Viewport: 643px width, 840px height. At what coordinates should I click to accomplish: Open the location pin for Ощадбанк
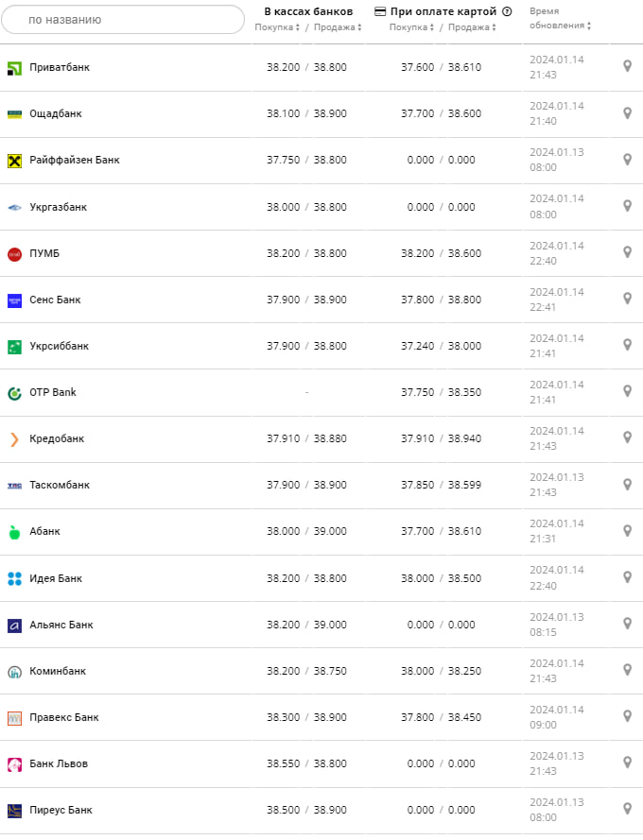pyautogui.click(x=627, y=113)
